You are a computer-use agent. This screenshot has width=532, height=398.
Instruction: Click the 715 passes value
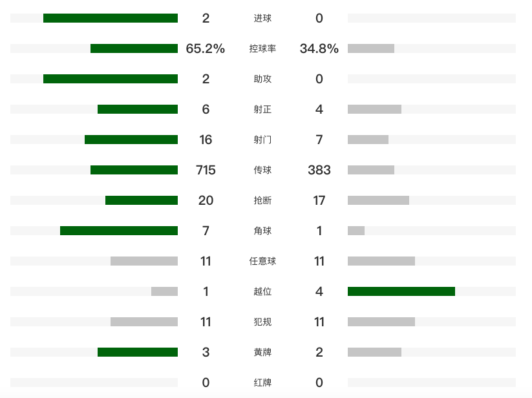(206, 170)
